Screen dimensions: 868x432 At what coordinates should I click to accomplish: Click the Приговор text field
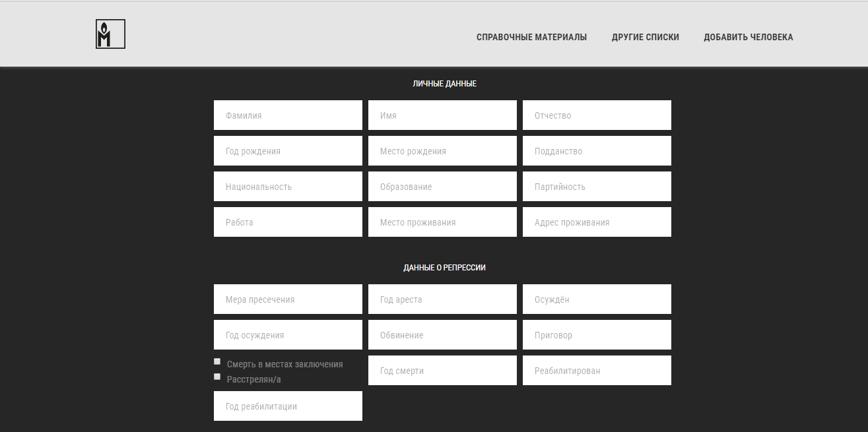(x=597, y=335)
